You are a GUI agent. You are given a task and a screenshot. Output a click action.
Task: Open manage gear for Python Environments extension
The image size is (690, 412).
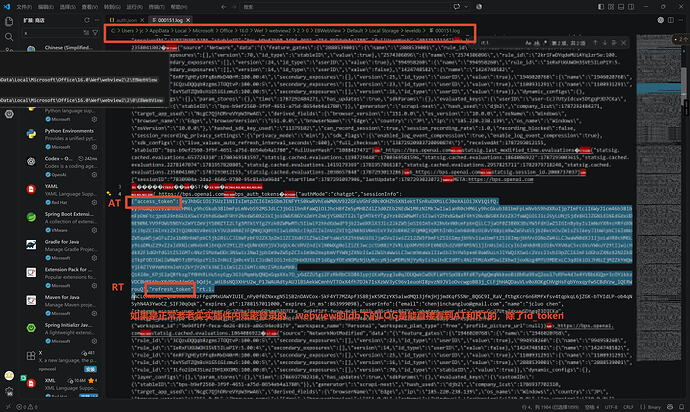(94, 147)
